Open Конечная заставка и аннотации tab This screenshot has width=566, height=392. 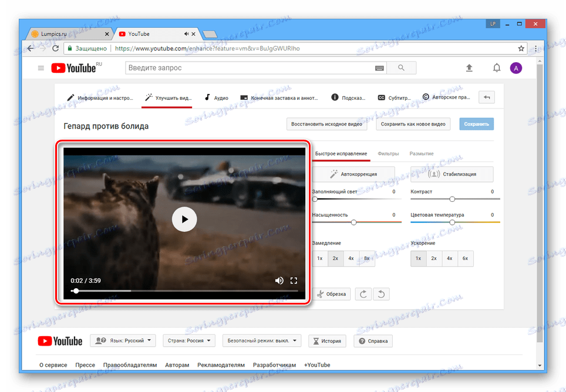pos(279,98)
